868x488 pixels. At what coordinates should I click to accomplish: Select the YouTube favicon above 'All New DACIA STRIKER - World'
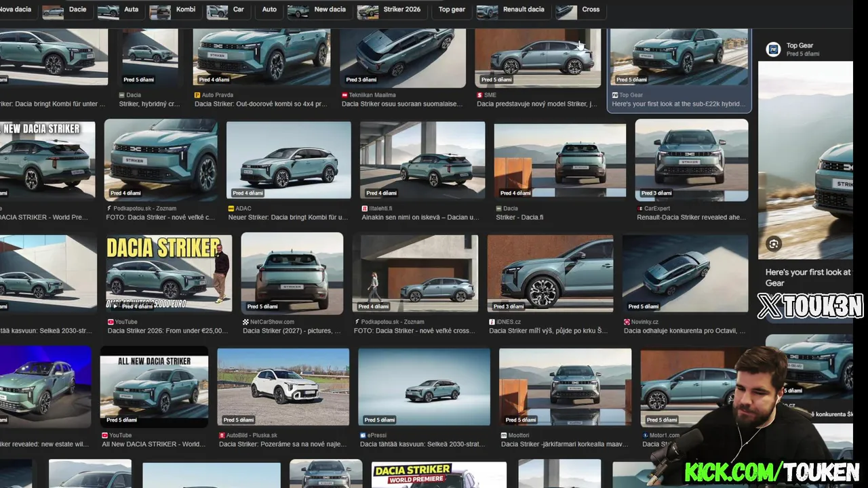pos(105,435)
